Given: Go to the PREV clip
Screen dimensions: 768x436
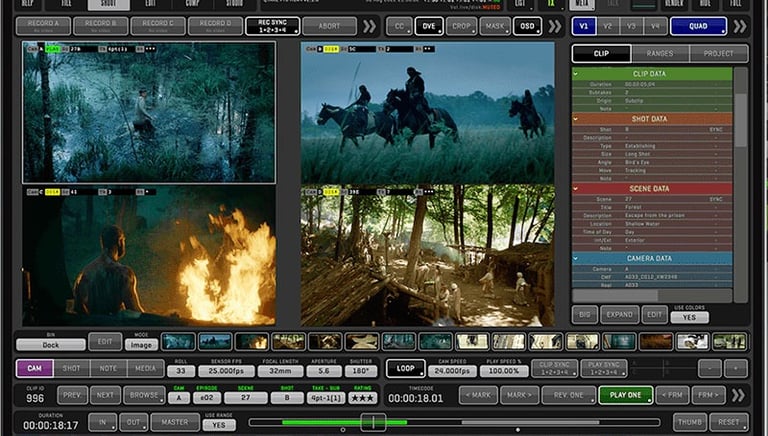Looking at the screenshot, I should pos(72,395).
